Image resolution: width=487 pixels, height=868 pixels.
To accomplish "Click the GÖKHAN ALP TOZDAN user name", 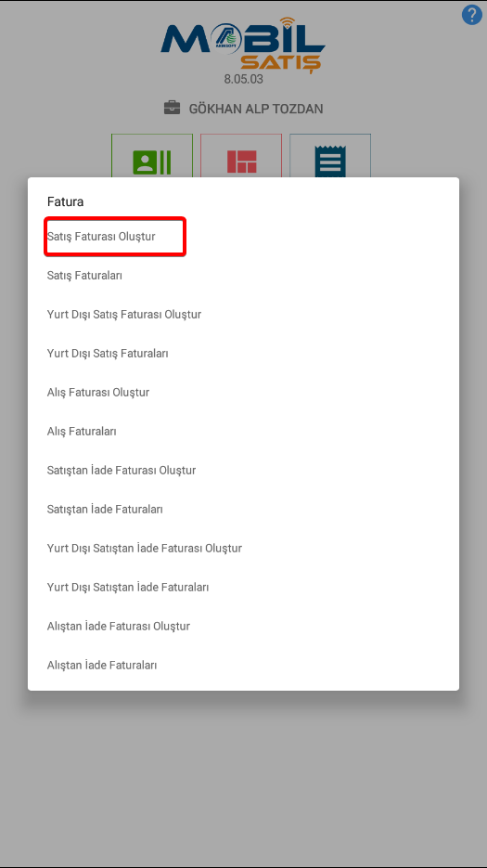I will pyautogui.click(x=256, y=109).
